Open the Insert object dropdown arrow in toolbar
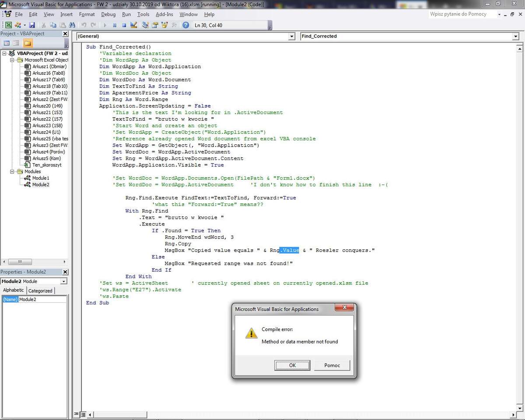The width and height of the screenshot is (525, 420). [24, 25]
